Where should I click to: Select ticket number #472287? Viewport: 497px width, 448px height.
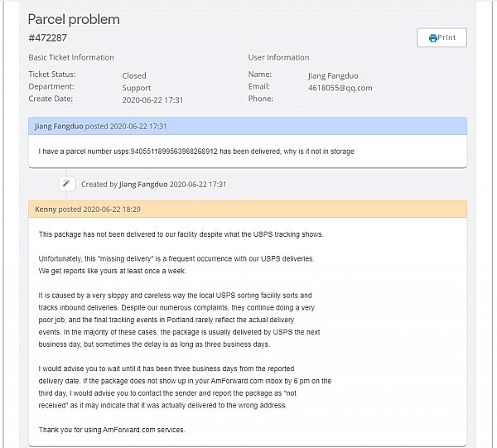click(47, 37)
